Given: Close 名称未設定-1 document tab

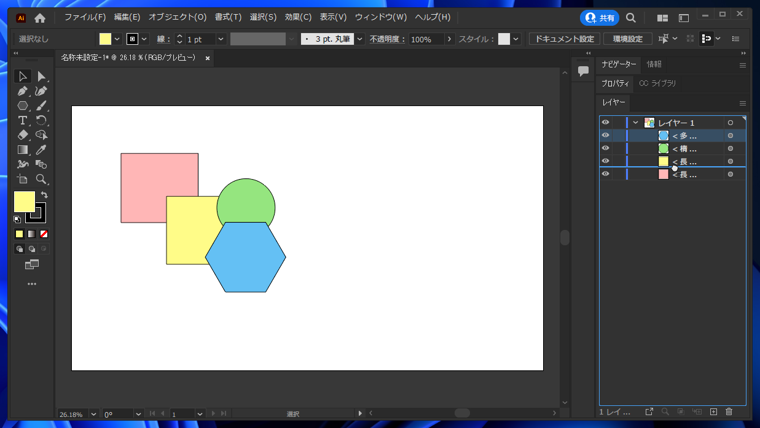Looking at the screenshot, I should pyautogui.click(x=207, y=58).
